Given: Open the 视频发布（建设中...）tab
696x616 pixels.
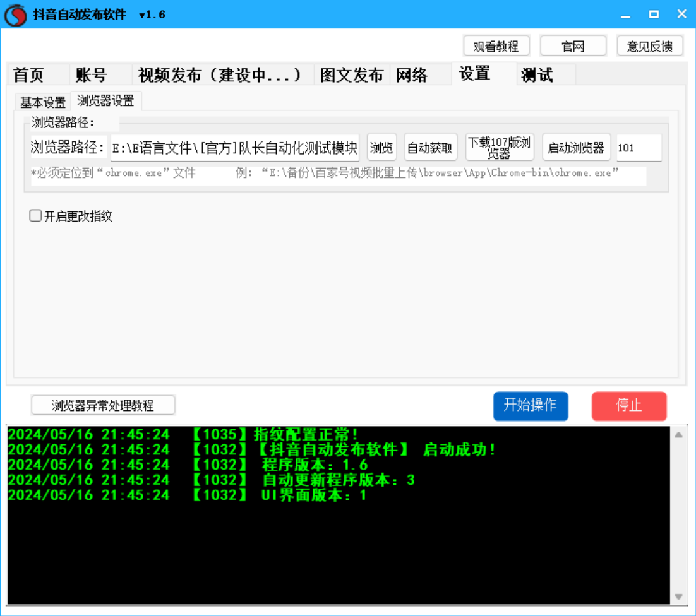Looking at the screenshot, I should coord(224,74).
